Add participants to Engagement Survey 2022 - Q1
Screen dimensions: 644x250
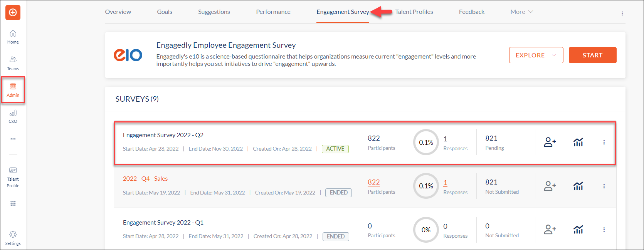550,230
